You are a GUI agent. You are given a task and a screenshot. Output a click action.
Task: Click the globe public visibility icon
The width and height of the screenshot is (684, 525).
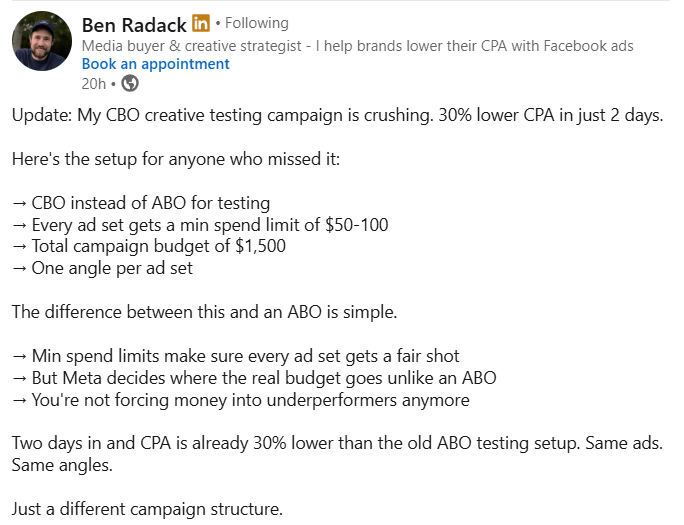pos(129,83)
